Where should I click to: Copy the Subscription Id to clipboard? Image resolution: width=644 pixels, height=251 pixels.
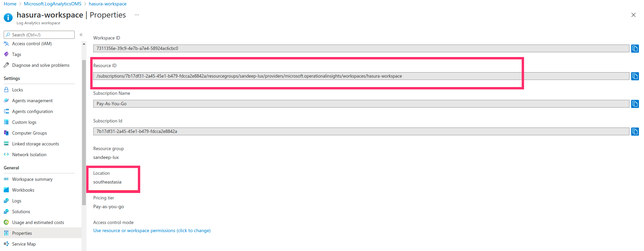pyautogui.click(x=635, y=132)
